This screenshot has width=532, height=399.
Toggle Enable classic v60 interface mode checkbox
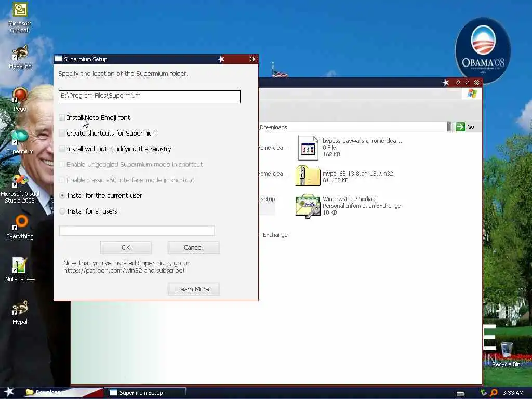(x=62, y=180)
